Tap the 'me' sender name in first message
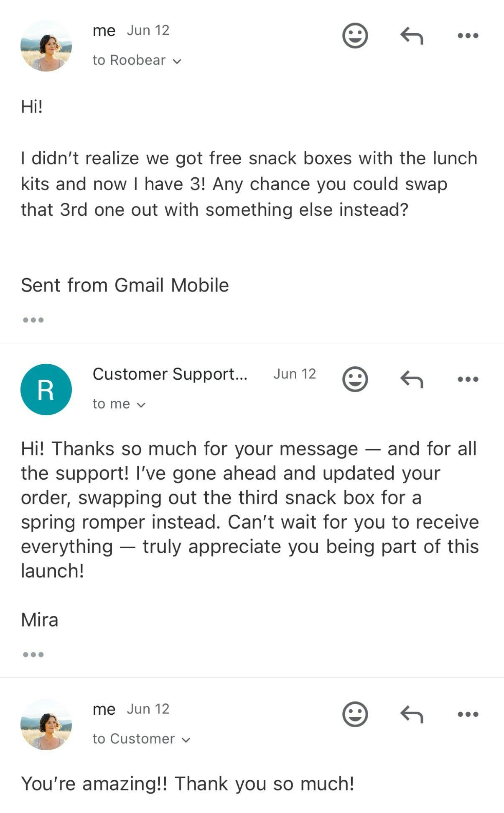The height and width of the screenshot is (813, 504). pos(104,31)
